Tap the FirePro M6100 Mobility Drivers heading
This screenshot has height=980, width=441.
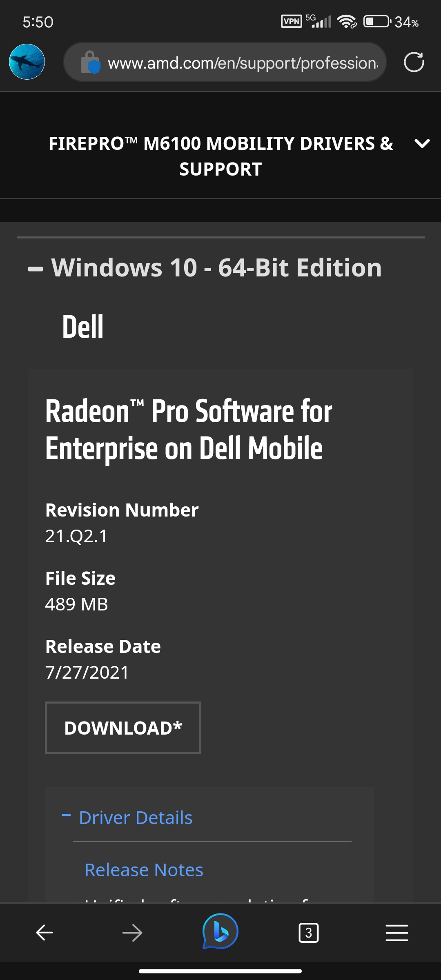coord(220,156)
